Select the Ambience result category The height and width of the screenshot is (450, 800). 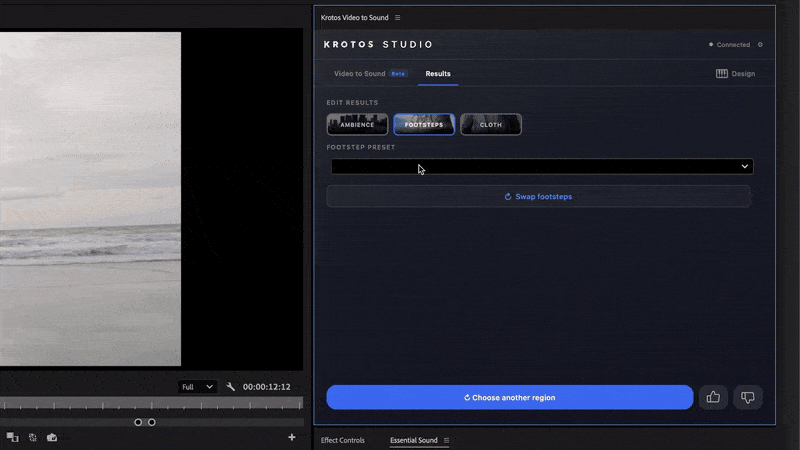click(x=357, y=124)
